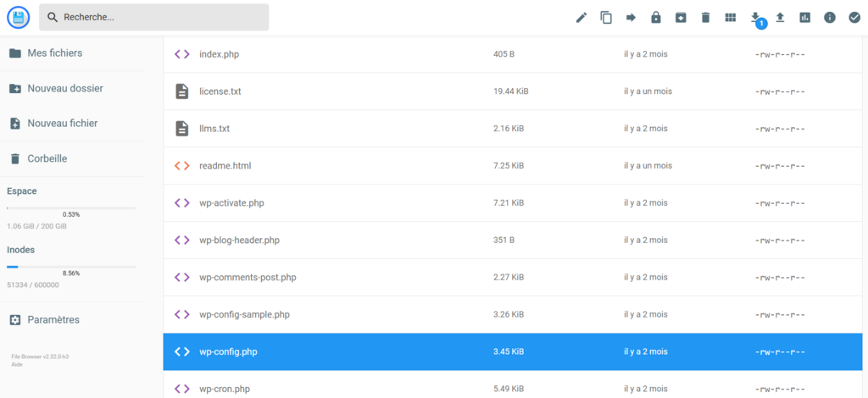Click the 1.06 GiB / 200 GiB usage text

[37, 226]
